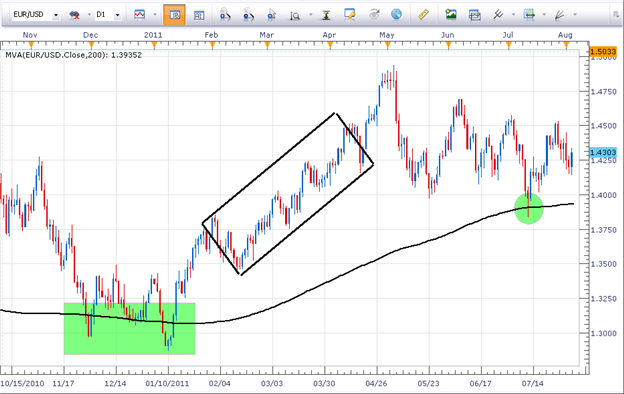Viewport: 624px width, 394px height.
Task: Expand the horizontal line tool dropdown arrow
Action: (x=544, y=15)
